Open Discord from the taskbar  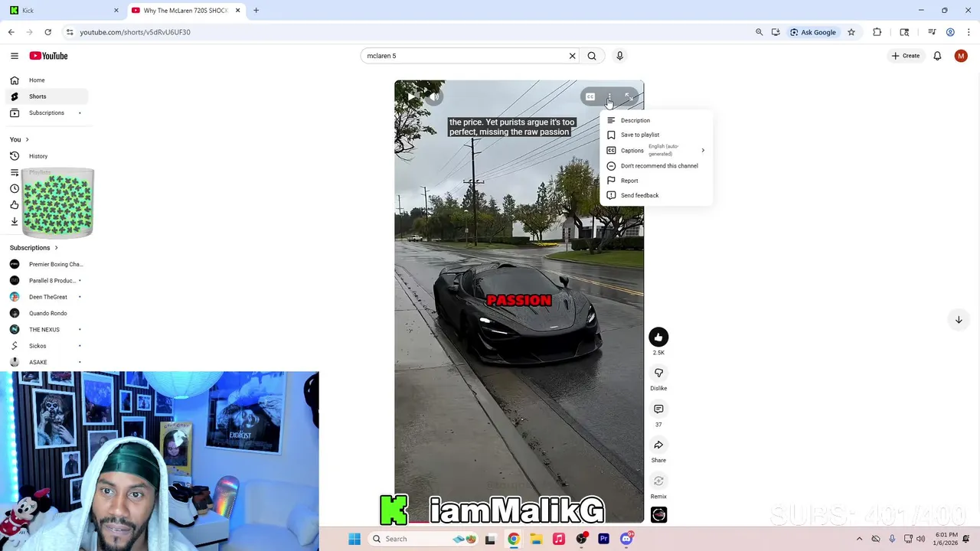click(x=626, y=539)
